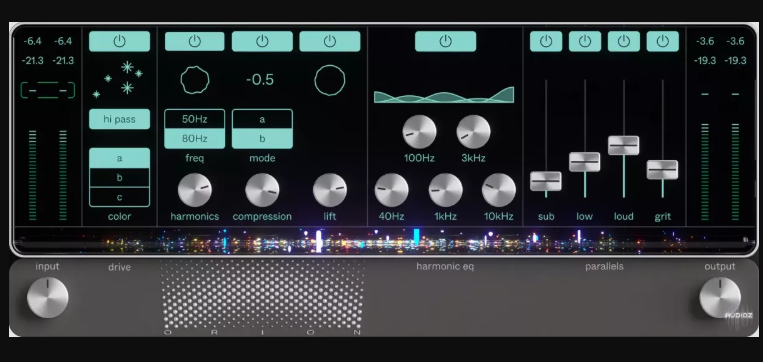This screenshot has width=763, height=362.
Task: Click the 3kHz EQ knob
Action: click(473, 132)
